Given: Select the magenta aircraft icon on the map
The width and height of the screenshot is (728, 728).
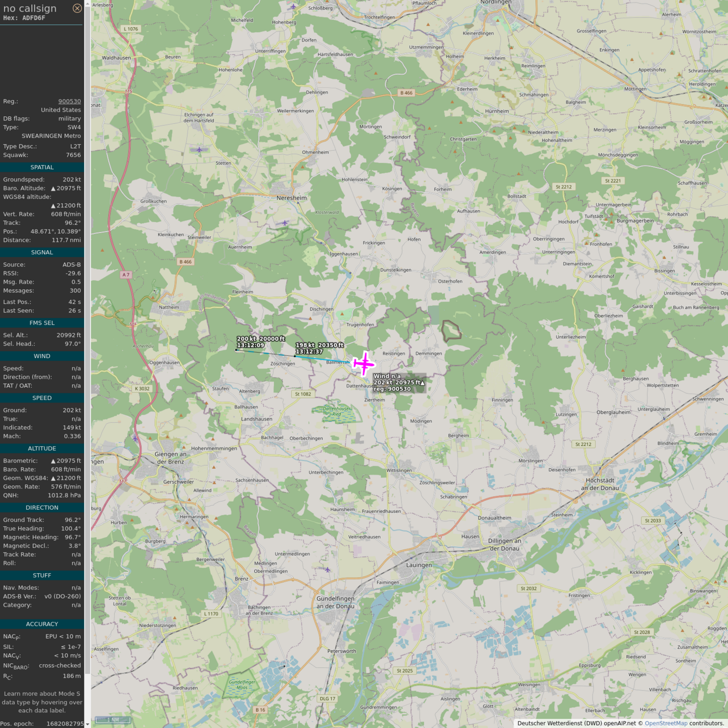Looking at the screenshot, I should coord(363,363).
